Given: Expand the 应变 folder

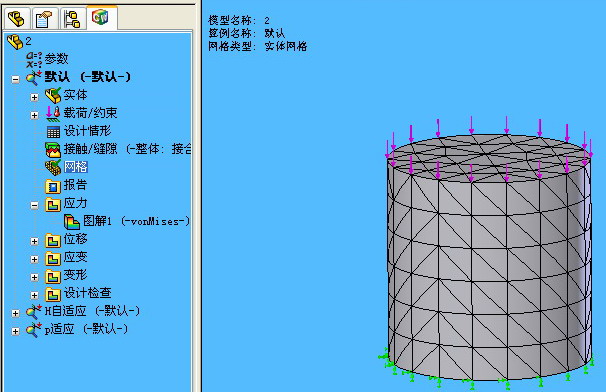Looking at the screenshot, I should (x=34, y=259).
